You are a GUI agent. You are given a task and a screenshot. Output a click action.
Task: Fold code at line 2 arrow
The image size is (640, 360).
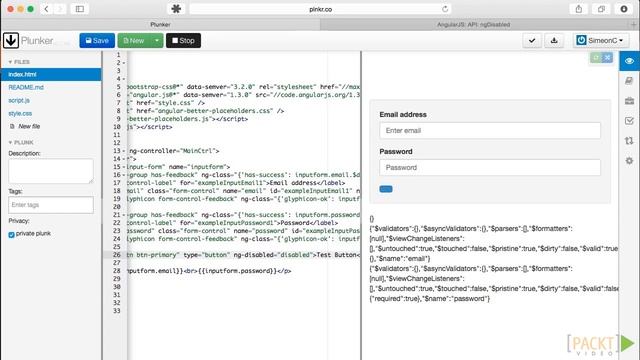[x=124, y=63]
